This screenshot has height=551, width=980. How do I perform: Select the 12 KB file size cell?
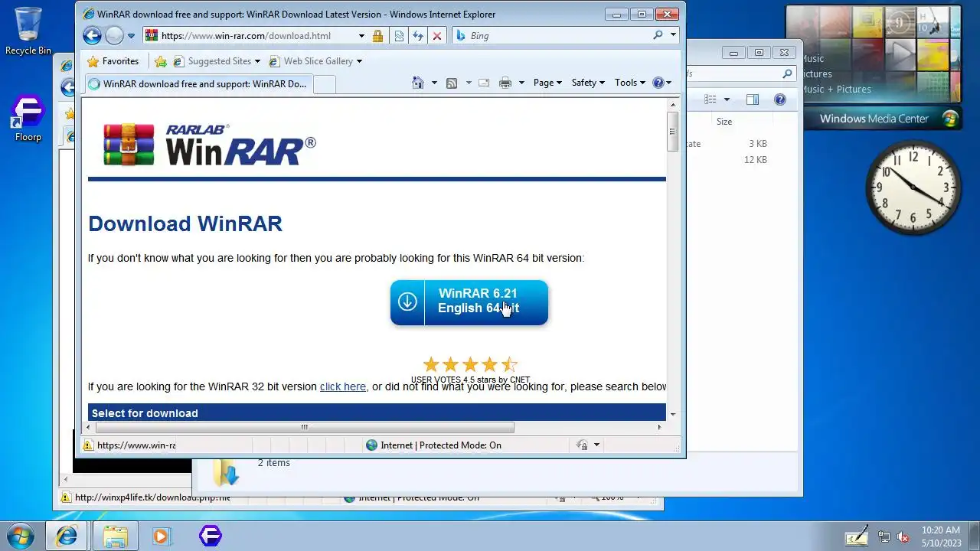756,160
